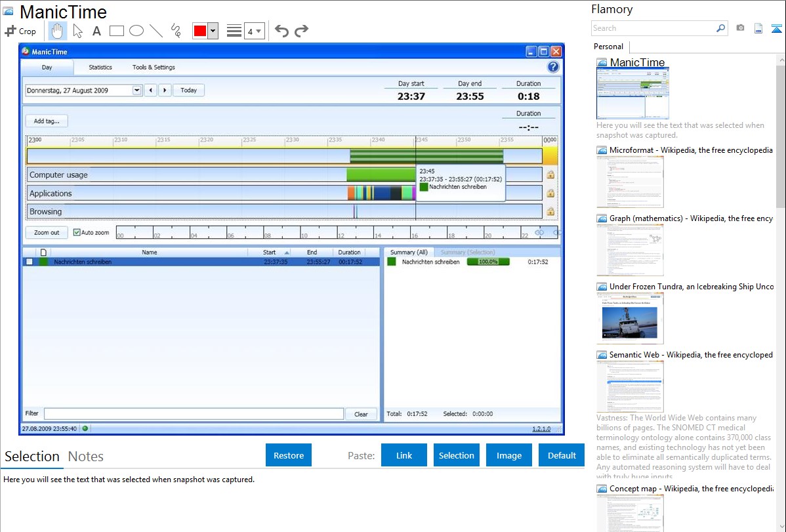Image resolution: width=786 pixels, height=532 pixels.
Task: Click the Zoom out button
Action: [47, 233]
